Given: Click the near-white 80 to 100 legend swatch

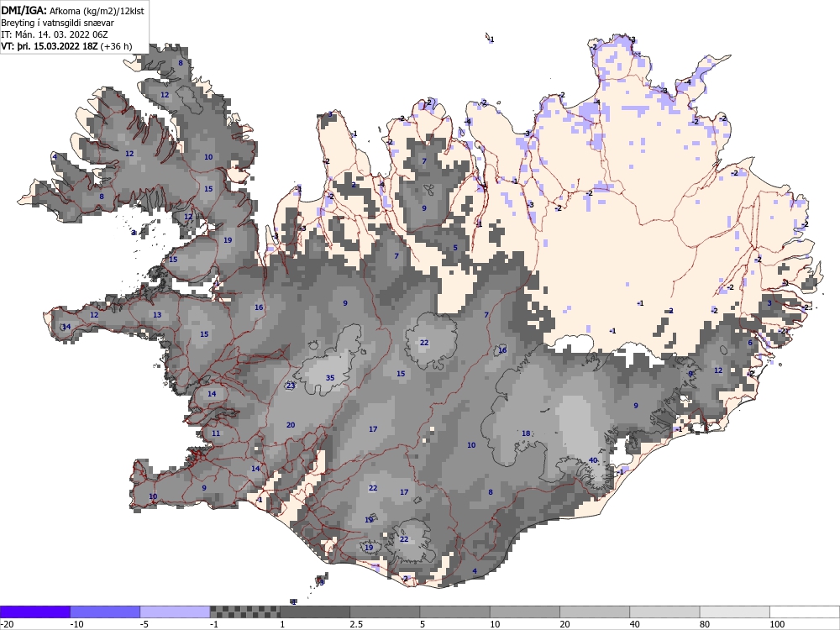Looking at the screenshot, I should (735, 612).
